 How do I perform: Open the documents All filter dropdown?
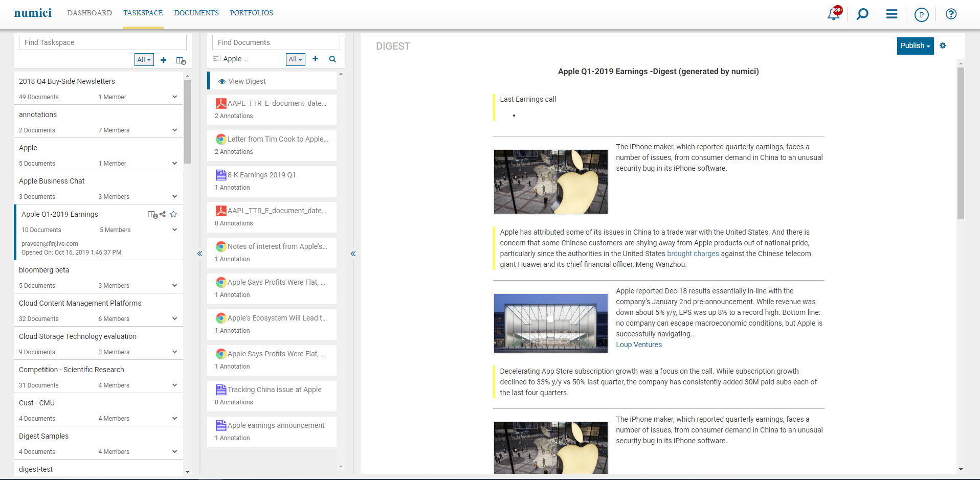tap(296, 59)
